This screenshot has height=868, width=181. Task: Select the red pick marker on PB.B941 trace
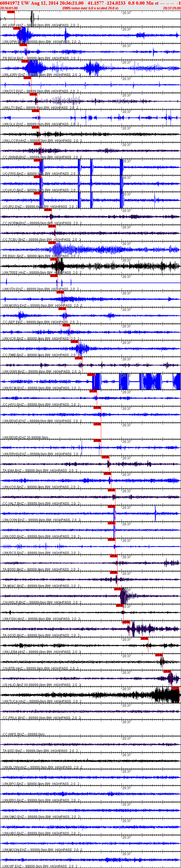[52, 243]
